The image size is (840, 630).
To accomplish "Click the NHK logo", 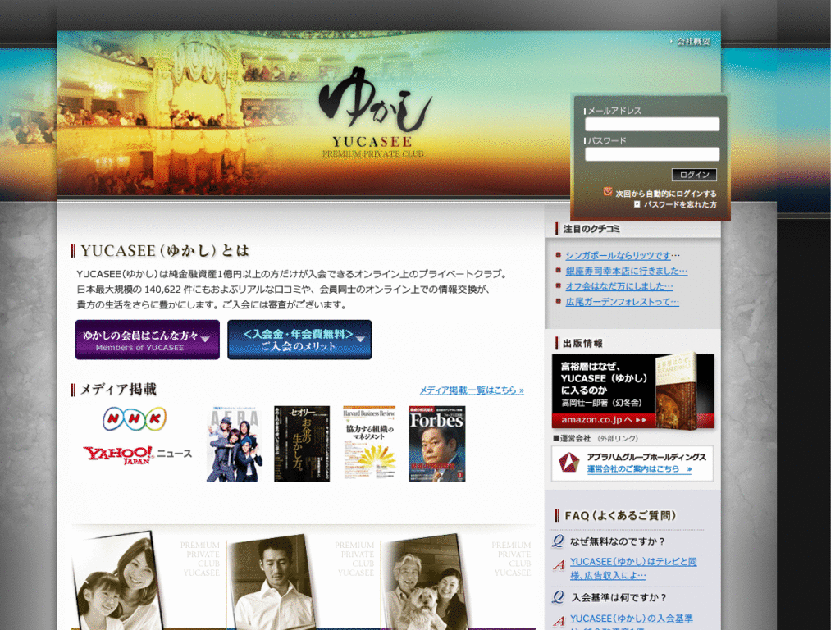I will click(135, 419).
